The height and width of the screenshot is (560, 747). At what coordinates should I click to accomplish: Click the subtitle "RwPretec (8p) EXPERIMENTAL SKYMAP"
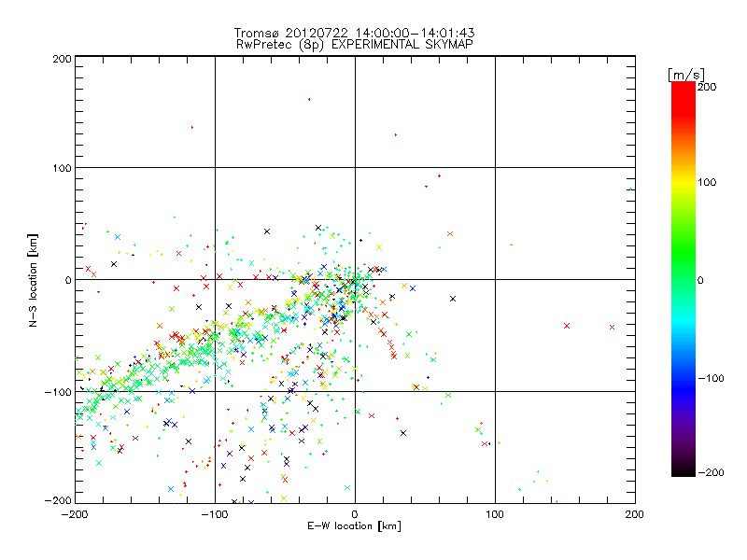[x=355, y=44]
